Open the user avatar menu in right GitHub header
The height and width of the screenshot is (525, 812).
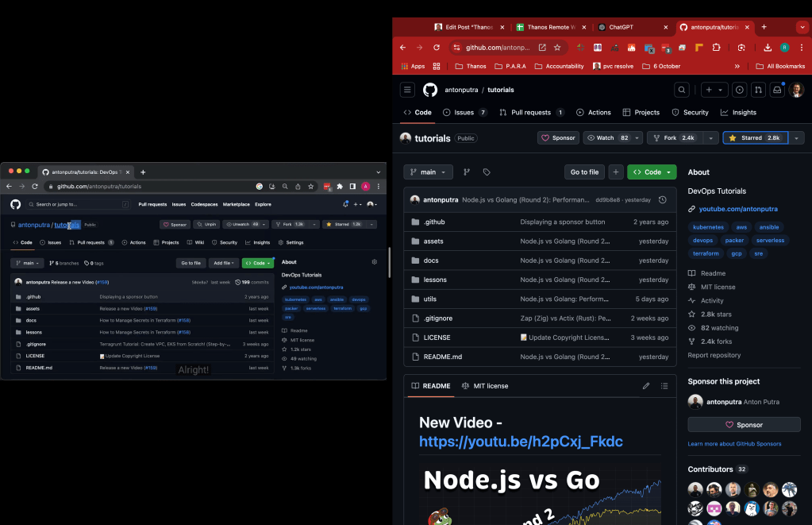pyautogui.click(x=796, y=90)
